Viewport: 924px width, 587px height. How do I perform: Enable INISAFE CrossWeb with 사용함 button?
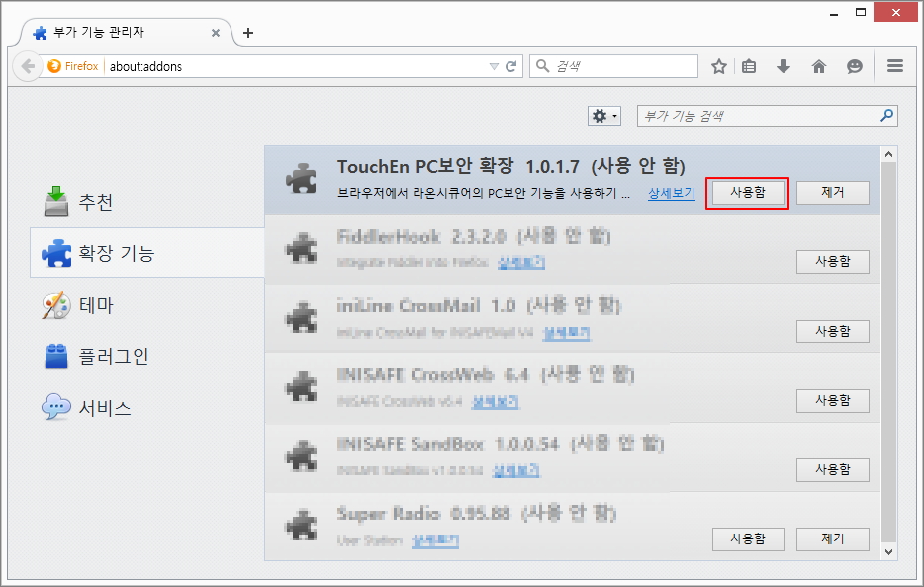pyautogui.click(x=833, y=401)
